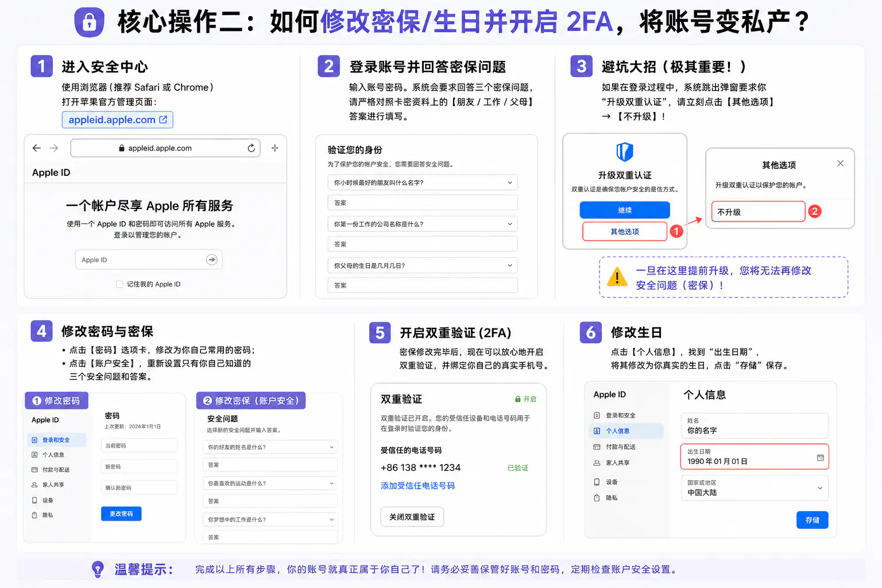Open the appleid.apple.com link in step 1

click(118, 119)
